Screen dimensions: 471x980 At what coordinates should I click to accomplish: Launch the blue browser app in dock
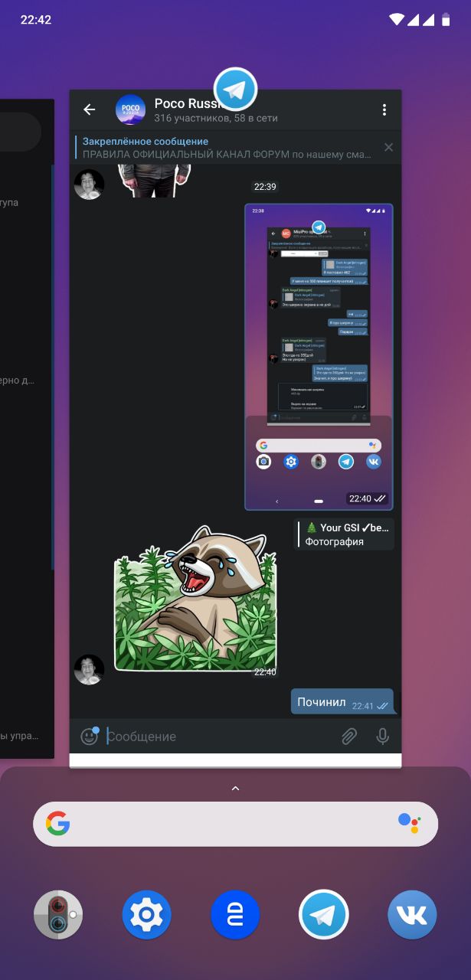(235, 914)
